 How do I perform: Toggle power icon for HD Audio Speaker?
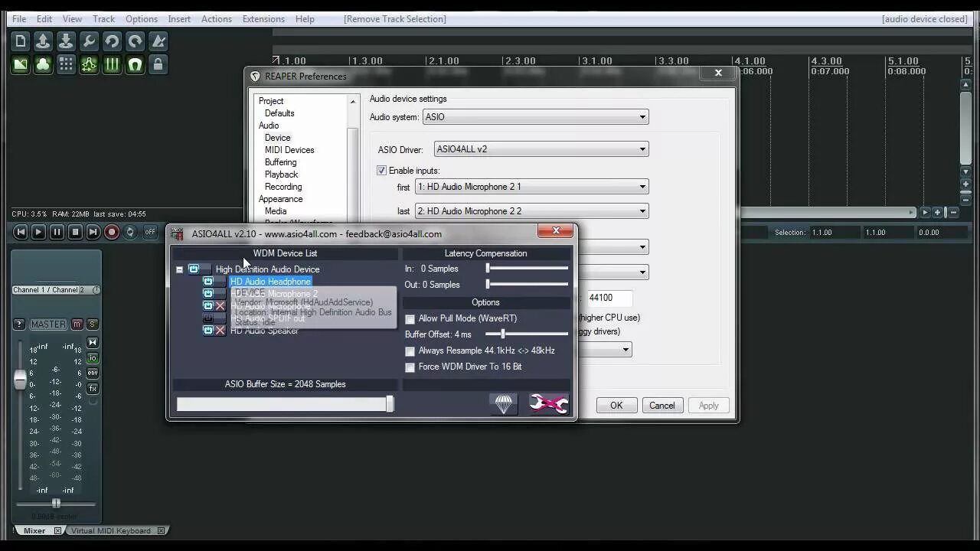[x=208, y=331]
